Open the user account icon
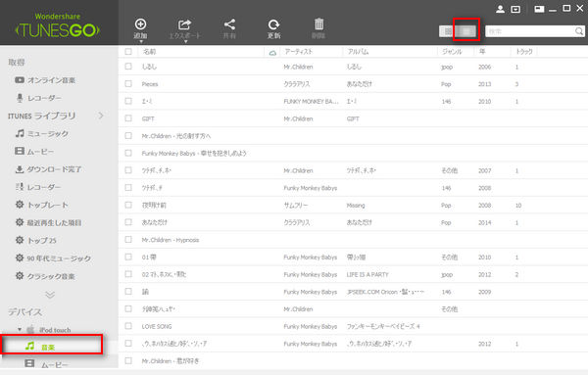Screen dimensions: 588x375 [x=500, y=9]
